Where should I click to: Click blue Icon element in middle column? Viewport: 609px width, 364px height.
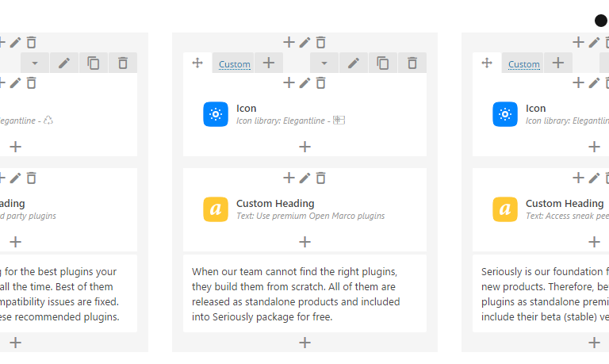[x=216, y=114]
